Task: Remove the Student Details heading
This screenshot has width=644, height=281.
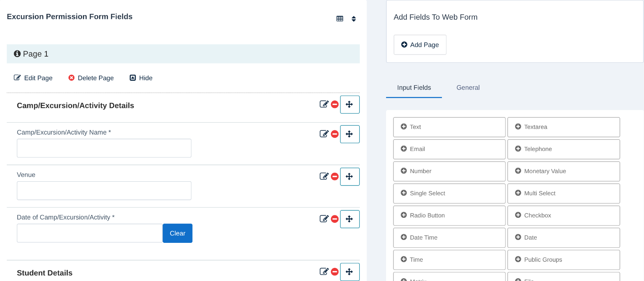Action: 335,272
